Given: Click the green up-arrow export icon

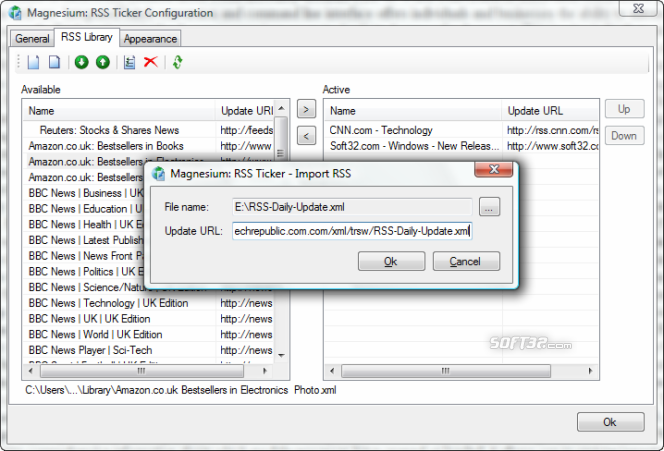Looking at the screenshot, I should click(x=102, y=62).
